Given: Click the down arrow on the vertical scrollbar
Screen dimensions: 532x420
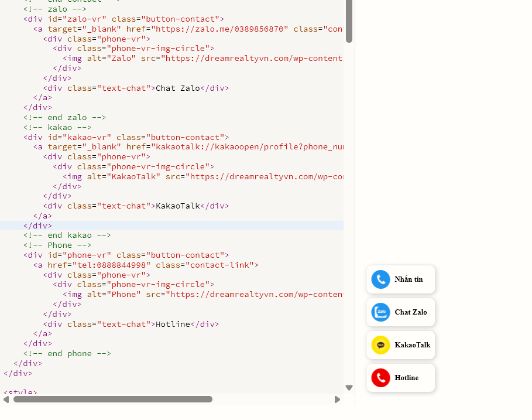Looking at the screenshot, I should click(x=349, y=388).
